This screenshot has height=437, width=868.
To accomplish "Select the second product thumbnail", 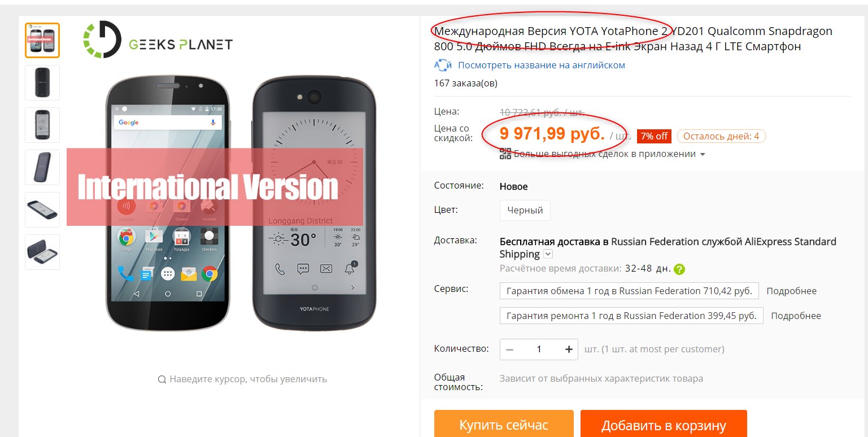I will click(x=42, y=82).
